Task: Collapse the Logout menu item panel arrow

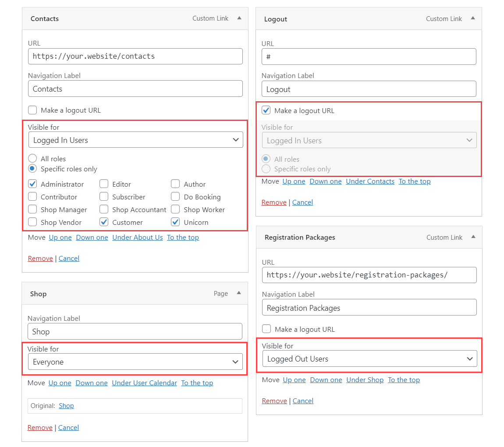Action: tap(473, 18)
